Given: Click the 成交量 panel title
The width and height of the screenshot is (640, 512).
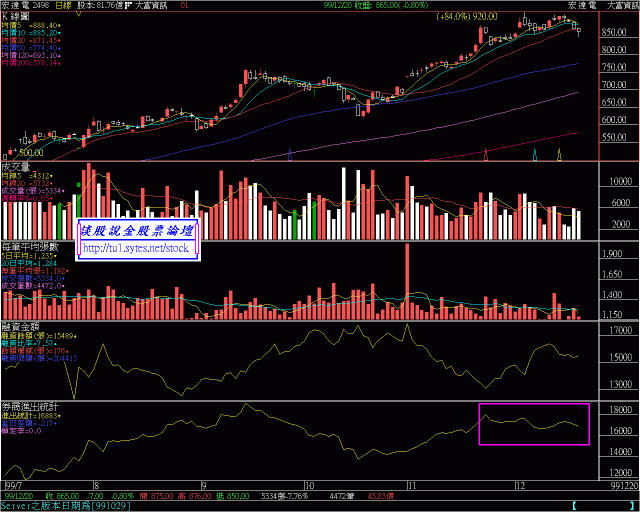Looking at the screenshot, I should [x=16, y=167].
